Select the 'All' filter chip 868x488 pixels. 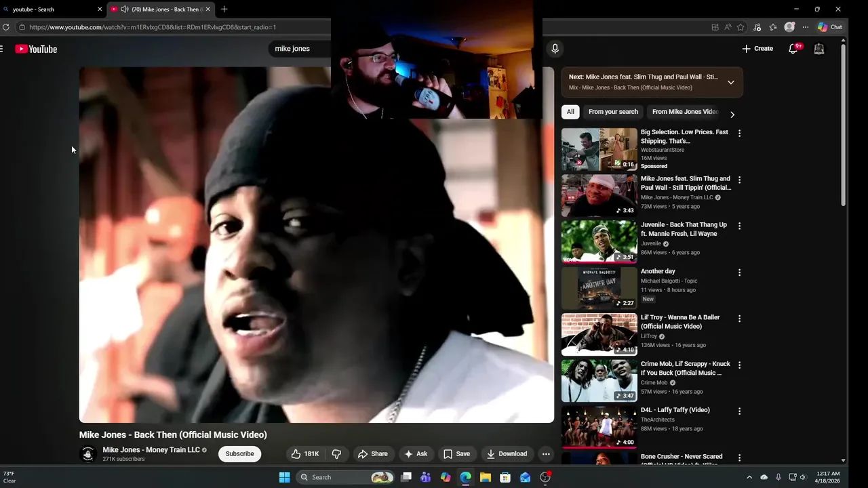(570, 112)
